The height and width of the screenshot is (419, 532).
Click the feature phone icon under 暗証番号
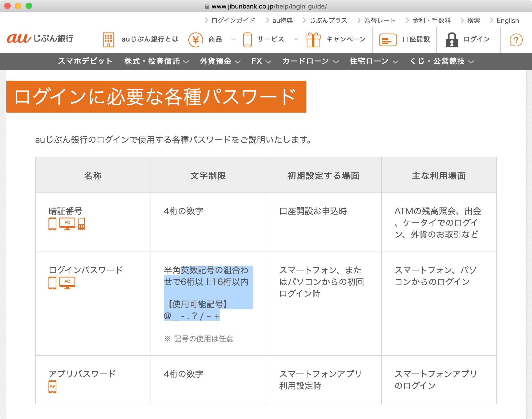point(81,224)
